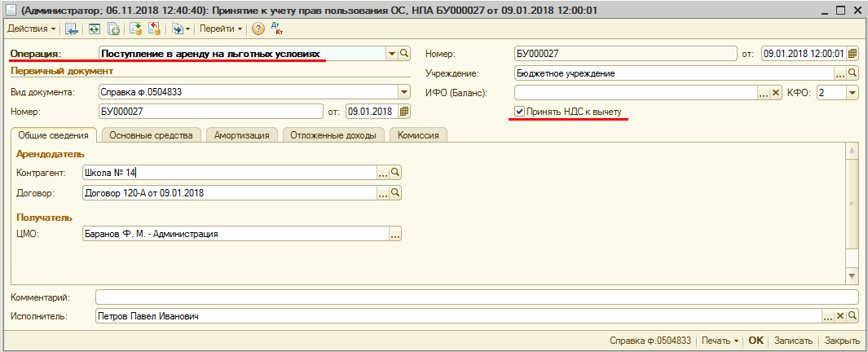Switch to the Основные средства tab
The height and width of the screenshot is (352, 868).
pyautogui.click(x=151, y=135)
